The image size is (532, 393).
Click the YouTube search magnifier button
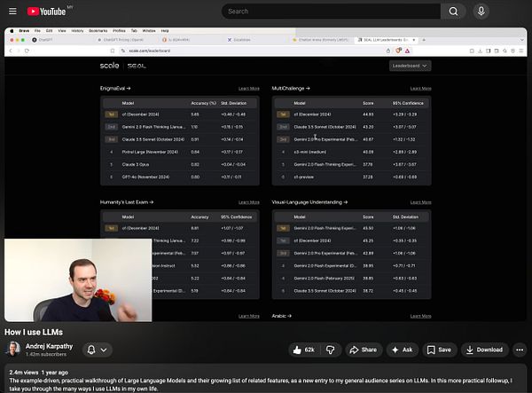[x=453, y=12]
